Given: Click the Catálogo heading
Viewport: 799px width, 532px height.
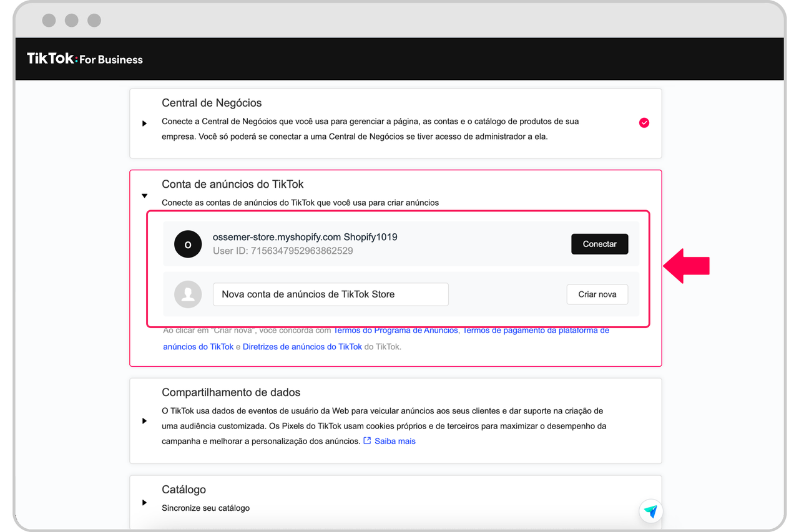Looking at the screenshot, I should pos(184,490).
